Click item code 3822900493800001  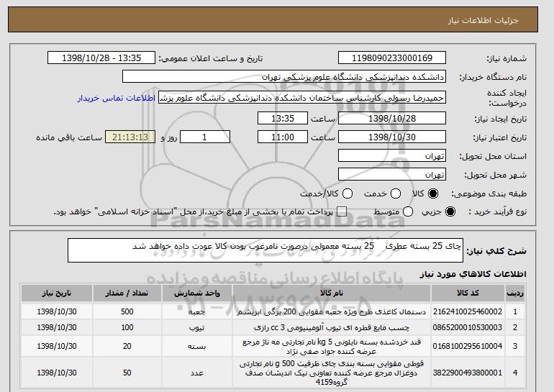click(x=468, y=373)
